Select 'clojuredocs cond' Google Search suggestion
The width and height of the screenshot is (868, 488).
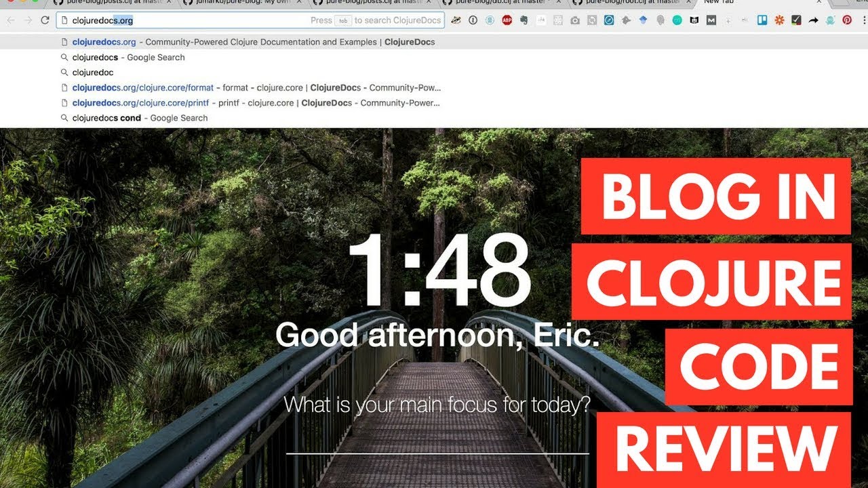434,118
